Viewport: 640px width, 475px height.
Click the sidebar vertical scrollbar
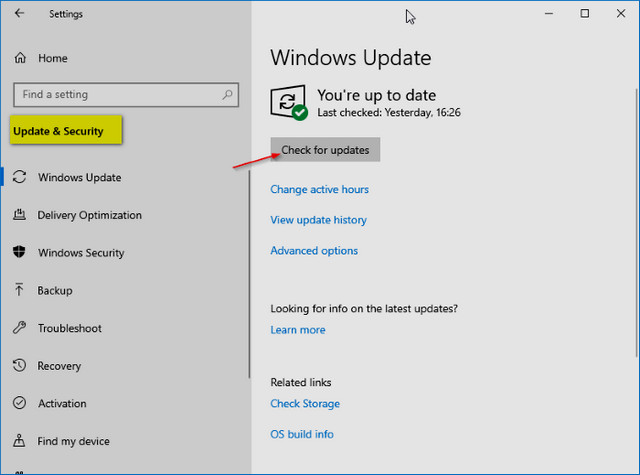tap(249, 274)
